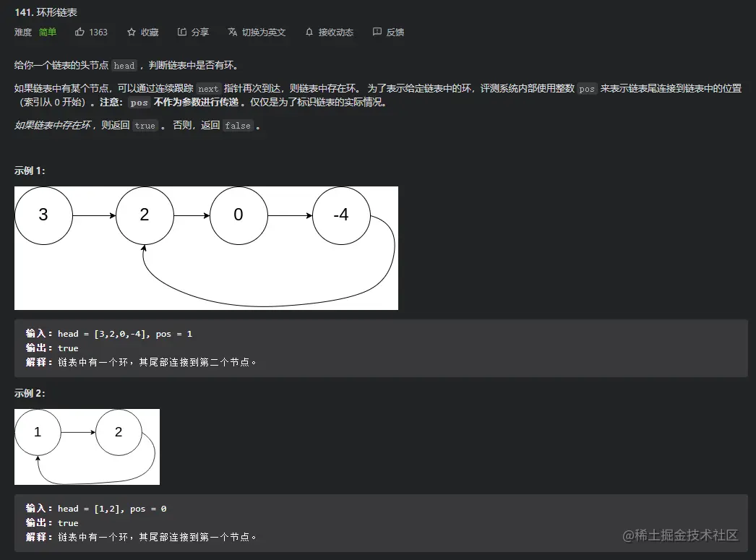Click the inline code token pos
This screenshot has height=560, width=756.
(586, 88)
